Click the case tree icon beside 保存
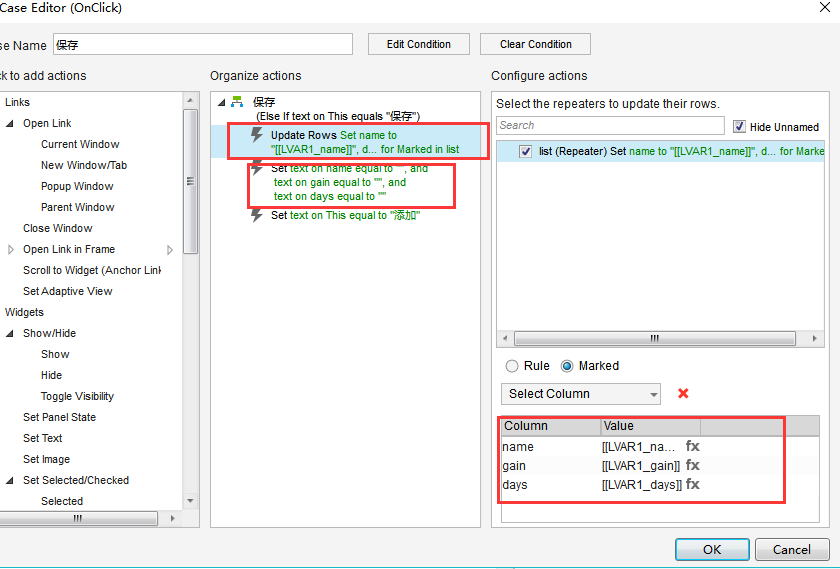This screenshot has height=569, width=840. 237,102
